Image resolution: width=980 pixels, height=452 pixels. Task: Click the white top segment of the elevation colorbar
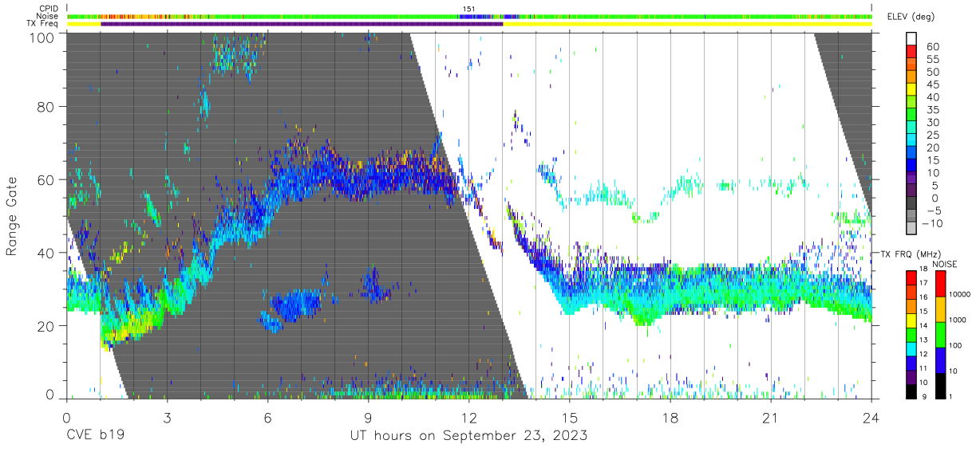[911, 39]
